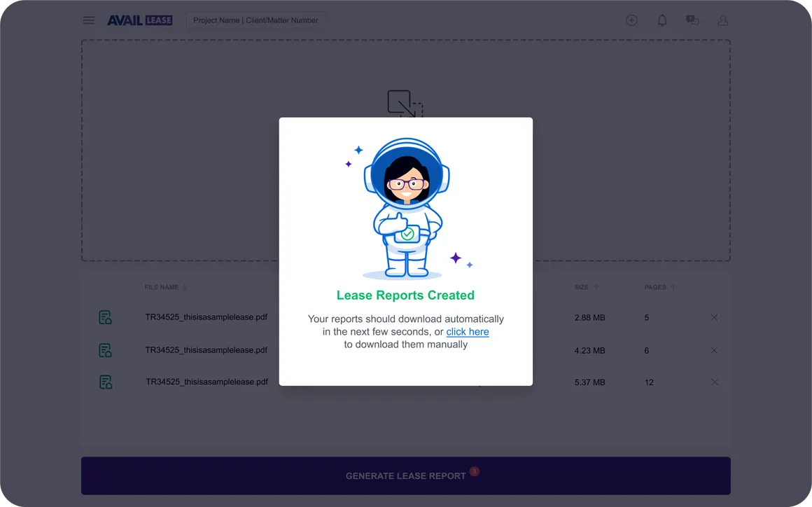Click the Project Name search field
This screenshot has width=812, height=507.
pyautogui.click(x=256, y=20)
